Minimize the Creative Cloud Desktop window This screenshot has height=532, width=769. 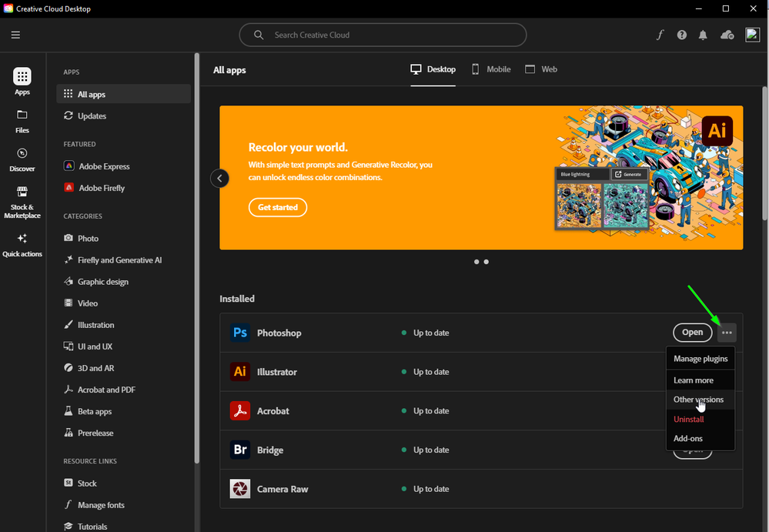tap(698, 8)
